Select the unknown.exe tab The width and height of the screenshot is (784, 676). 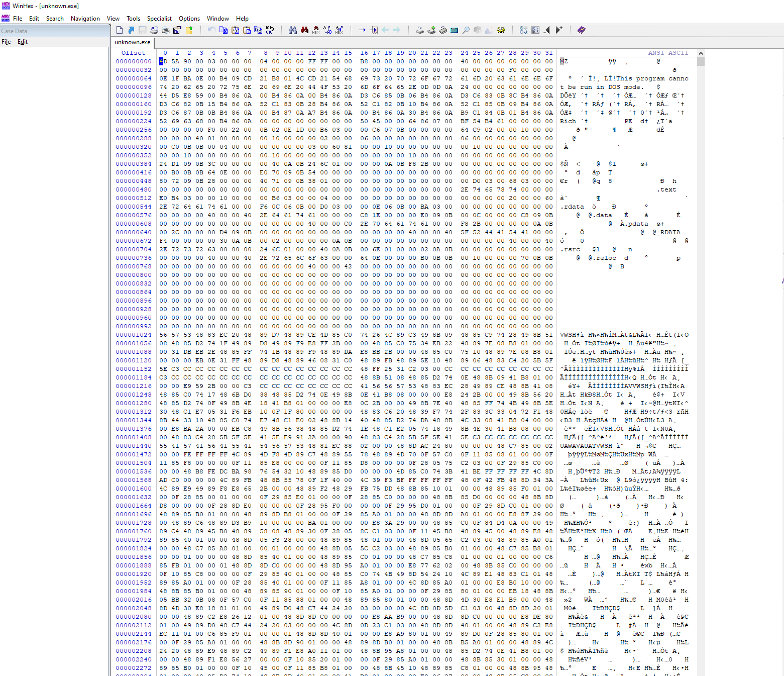click(132, 42)
